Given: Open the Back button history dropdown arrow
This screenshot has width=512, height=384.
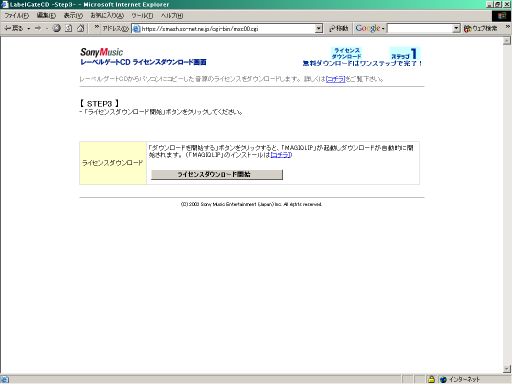Looking at the screenshot, I should click(29, 29).
